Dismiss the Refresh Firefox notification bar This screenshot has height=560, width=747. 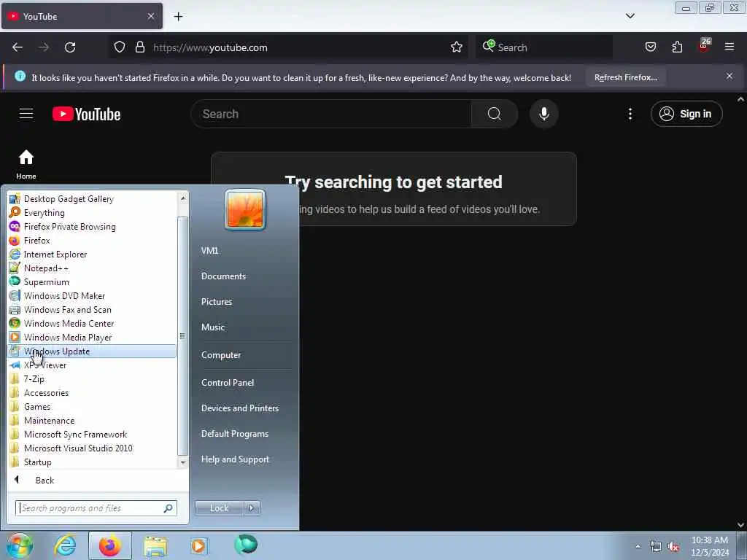[729, 76]
